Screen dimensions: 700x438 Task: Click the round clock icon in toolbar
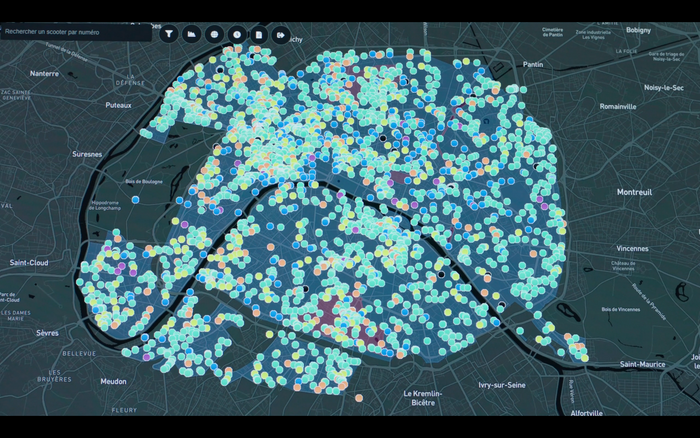(x=237, y=34)
